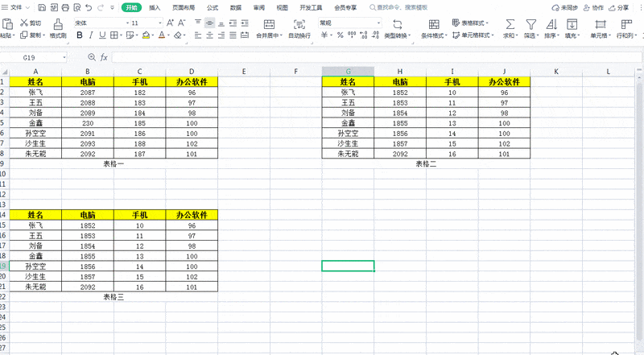Toggle italic formatting
Viewport: 644px width, 355px height.
[x=91, y=35]
